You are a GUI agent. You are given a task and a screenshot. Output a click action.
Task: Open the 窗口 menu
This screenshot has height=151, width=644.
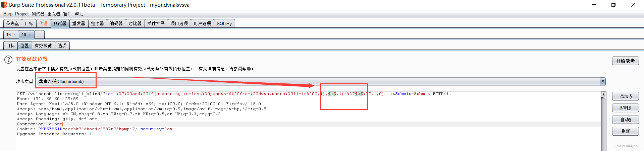click(67, 14)
